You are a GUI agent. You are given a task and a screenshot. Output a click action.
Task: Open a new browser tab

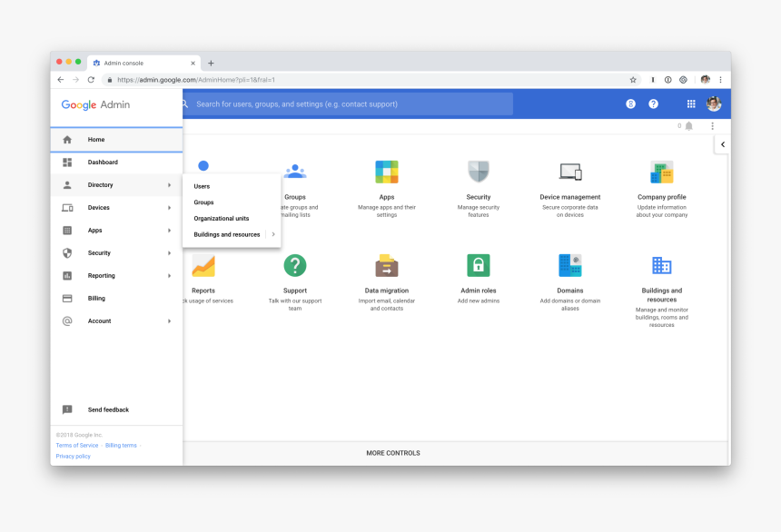click(x=211, y=64)
